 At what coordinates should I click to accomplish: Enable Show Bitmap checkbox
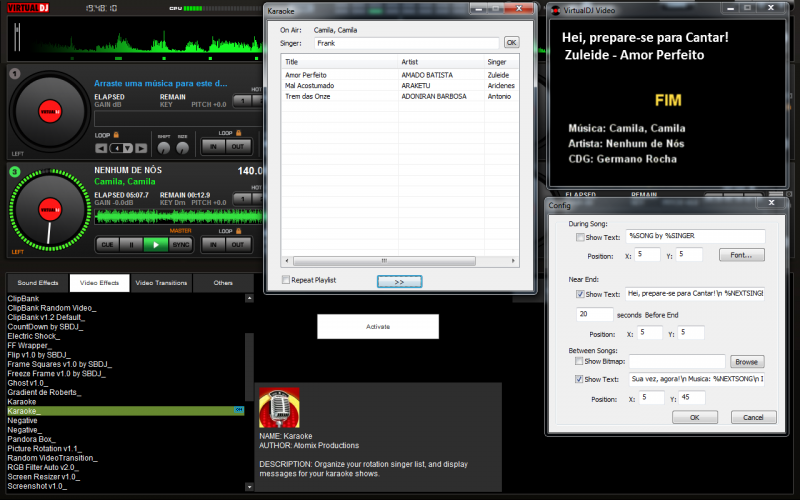pos(579,361)
